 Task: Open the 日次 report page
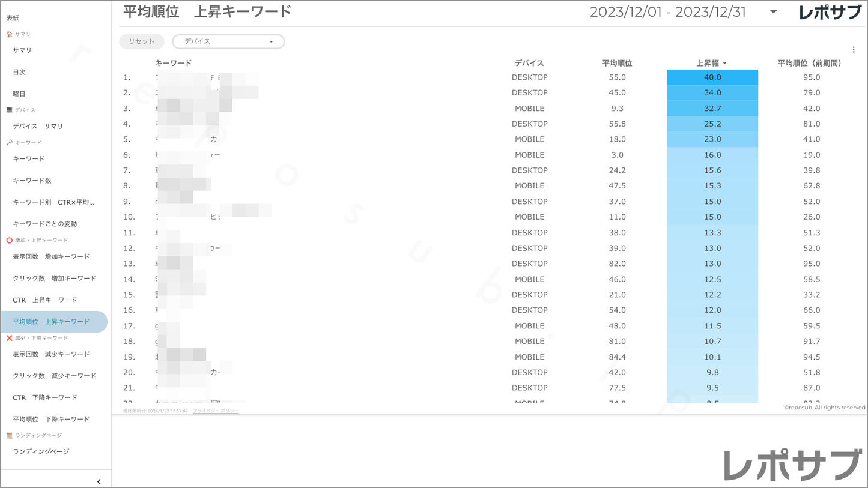pyautogui.click(x=19, y=72)
